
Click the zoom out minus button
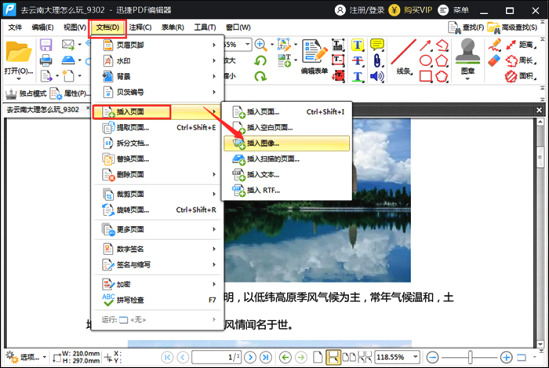click(x=433, y=357)
